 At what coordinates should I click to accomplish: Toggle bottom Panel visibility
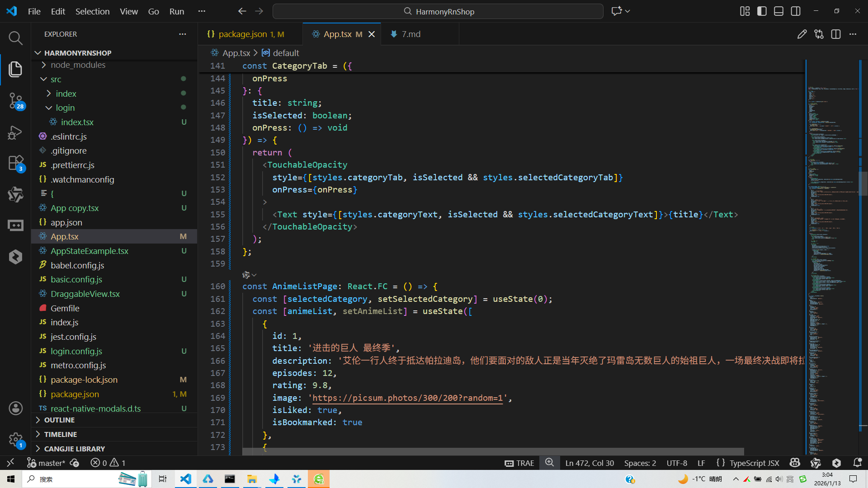[x=778, y=11]
